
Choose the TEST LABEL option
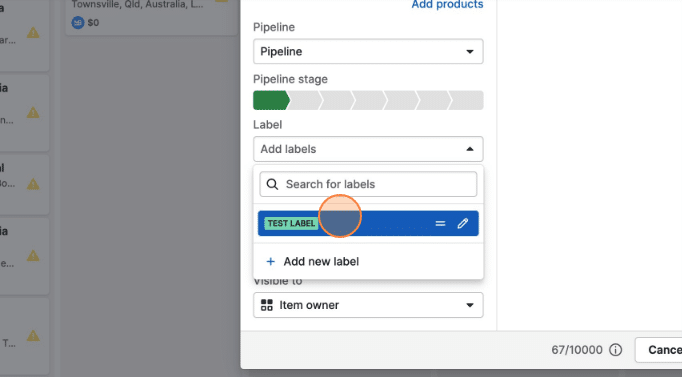[x=368, y=224]
